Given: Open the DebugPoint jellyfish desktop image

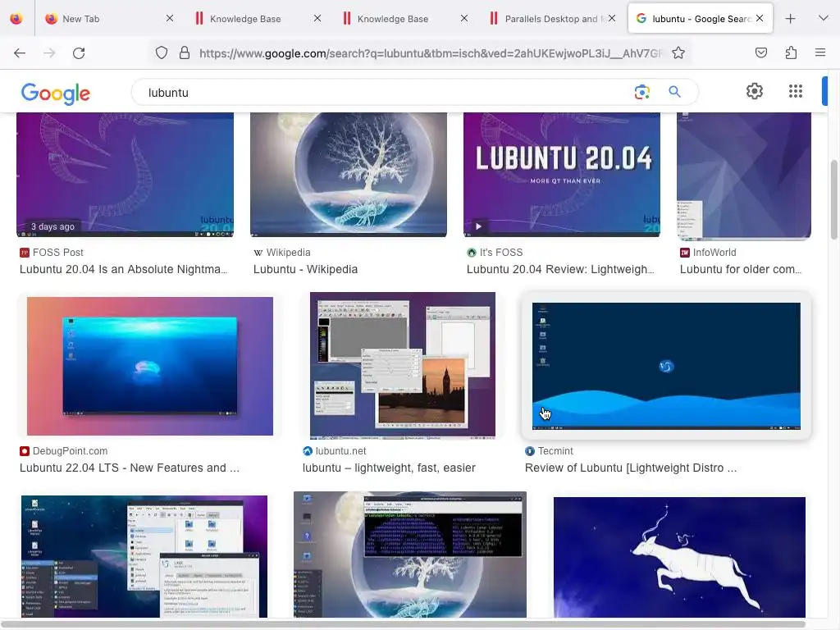Looking at the screenshot, I should (x=150, y=366).
